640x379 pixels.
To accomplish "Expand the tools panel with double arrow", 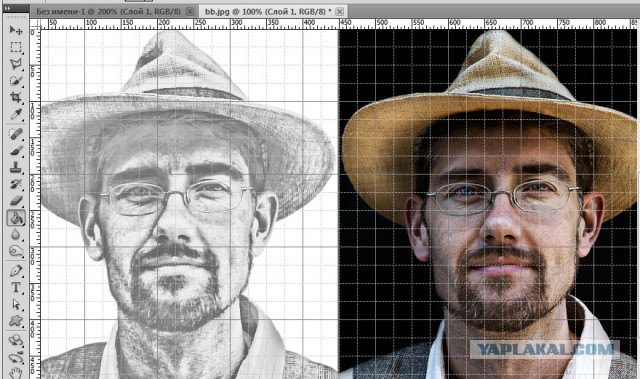I will (x=8, y=8).
